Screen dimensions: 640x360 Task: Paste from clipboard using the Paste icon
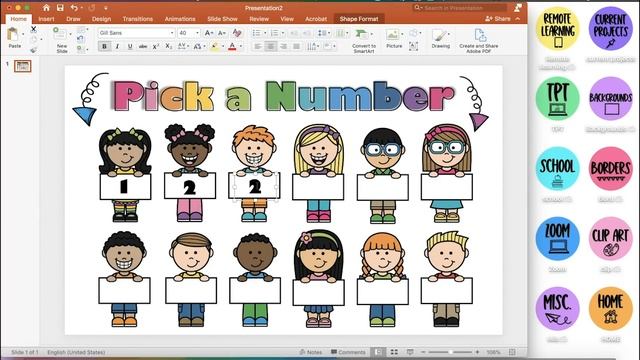pos(13,34)
